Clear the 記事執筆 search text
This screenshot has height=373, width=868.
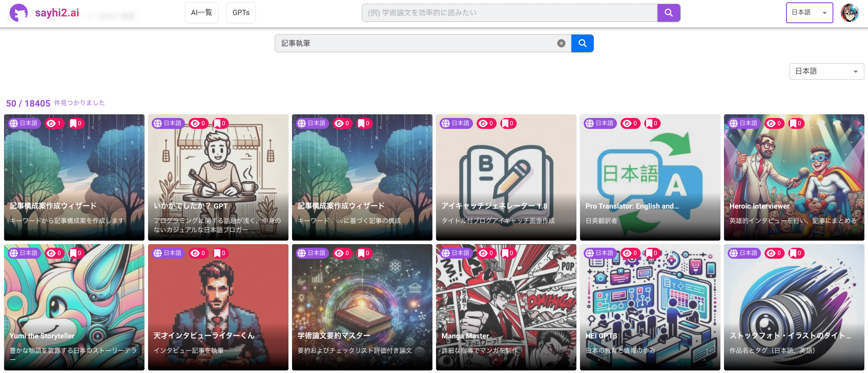point(561,43)
